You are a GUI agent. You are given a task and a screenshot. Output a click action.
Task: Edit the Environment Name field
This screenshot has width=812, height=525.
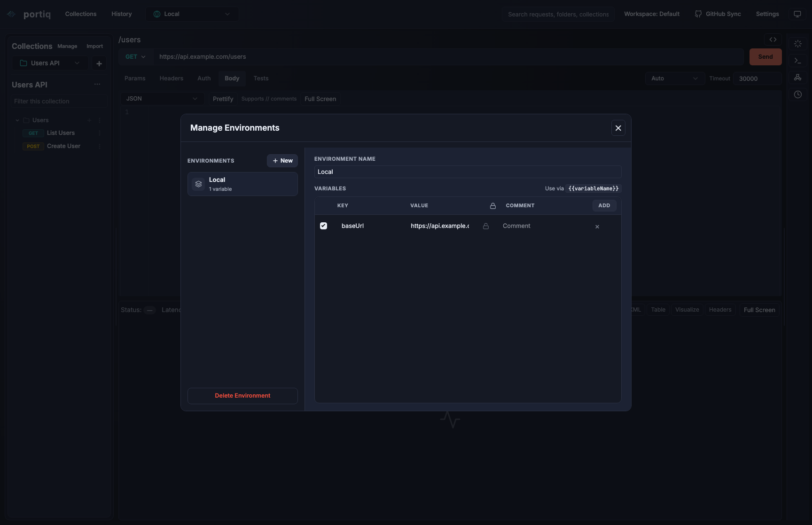(468, 172)
